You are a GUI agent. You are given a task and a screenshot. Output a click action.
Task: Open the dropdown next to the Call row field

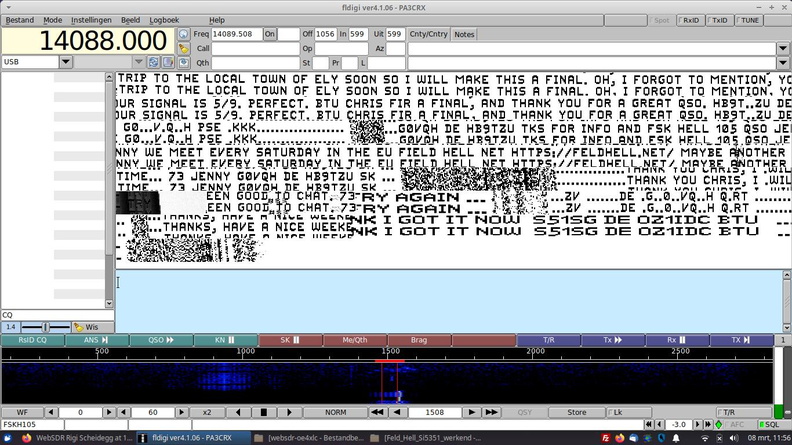[783, 48]
